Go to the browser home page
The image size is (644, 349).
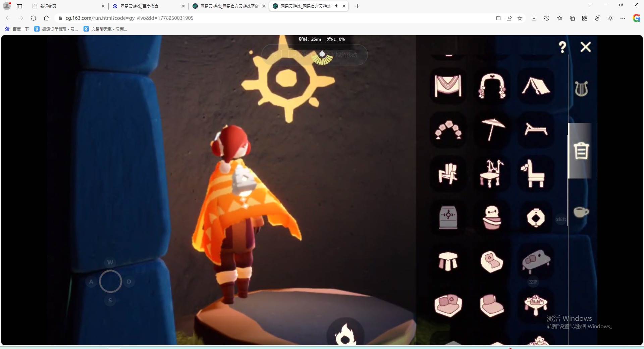coord(46,18)
